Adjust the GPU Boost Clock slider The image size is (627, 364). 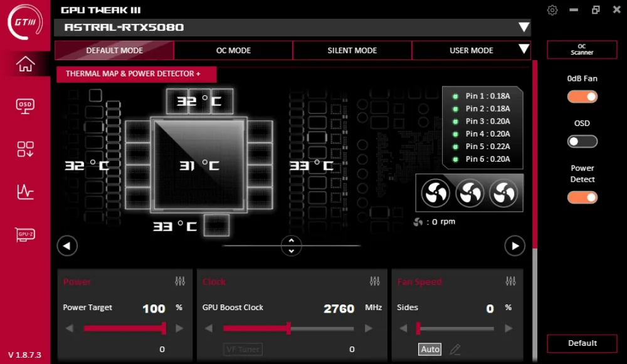tap(288, 328)
